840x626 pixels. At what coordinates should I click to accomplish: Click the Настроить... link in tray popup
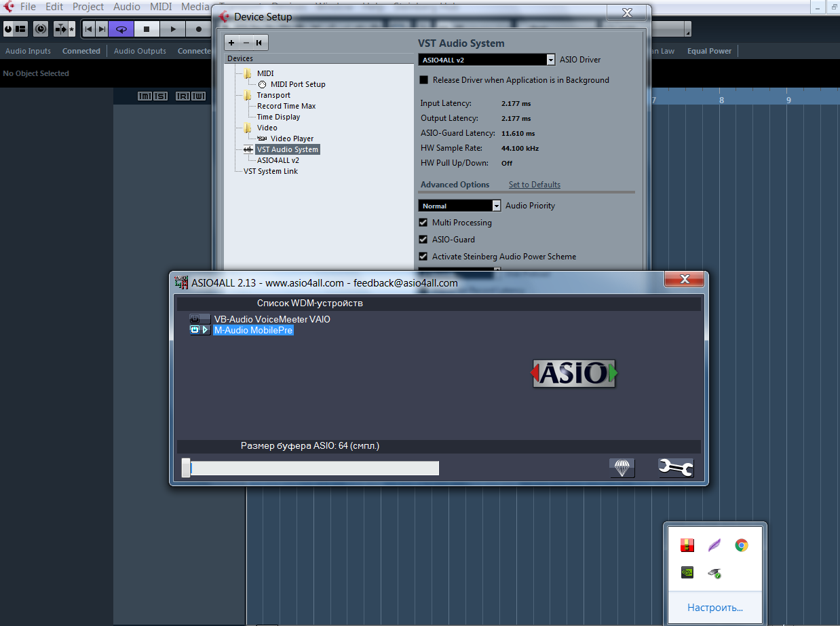coord(715,608)
